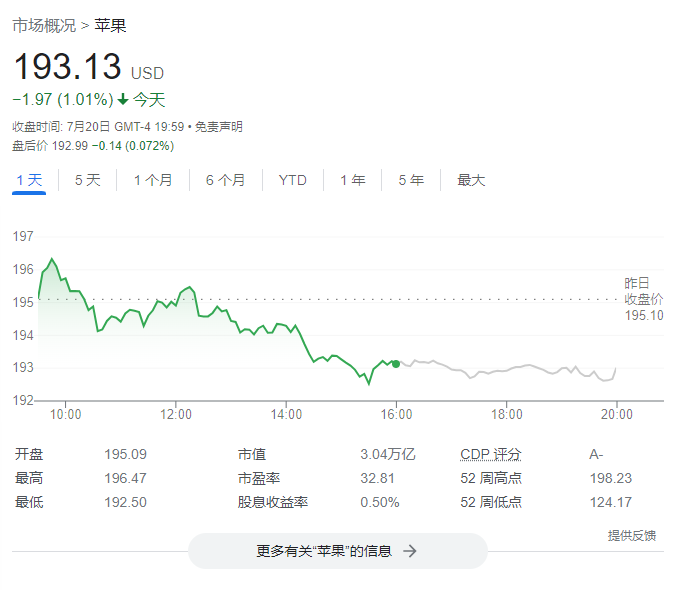Click the 14:00 time label on chart axis
The image size is (698, 590).
[286, 413]
